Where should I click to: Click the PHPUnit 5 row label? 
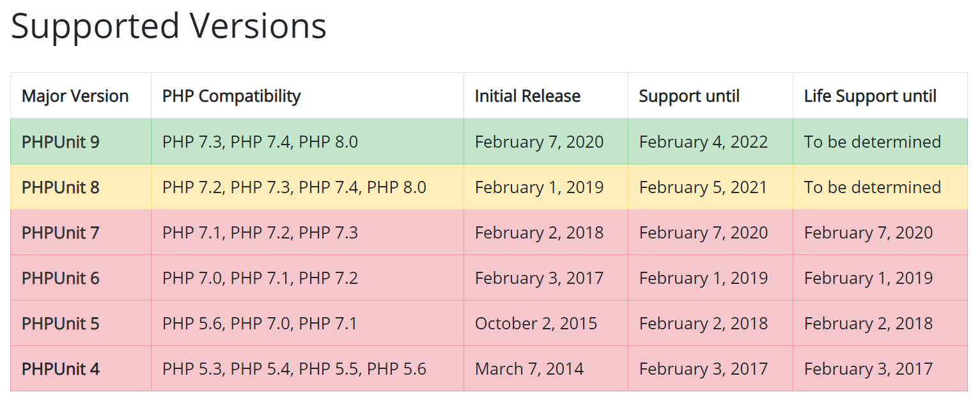click(x=61, y=324)
